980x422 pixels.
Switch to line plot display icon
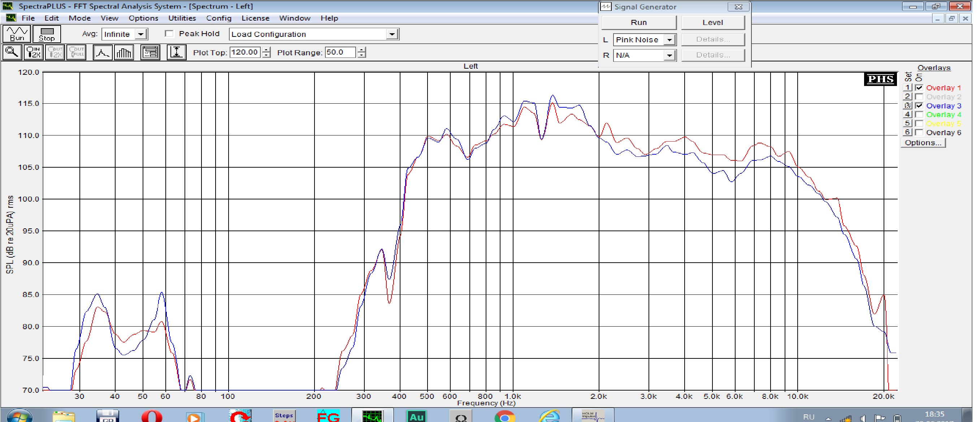coord(102,52)
